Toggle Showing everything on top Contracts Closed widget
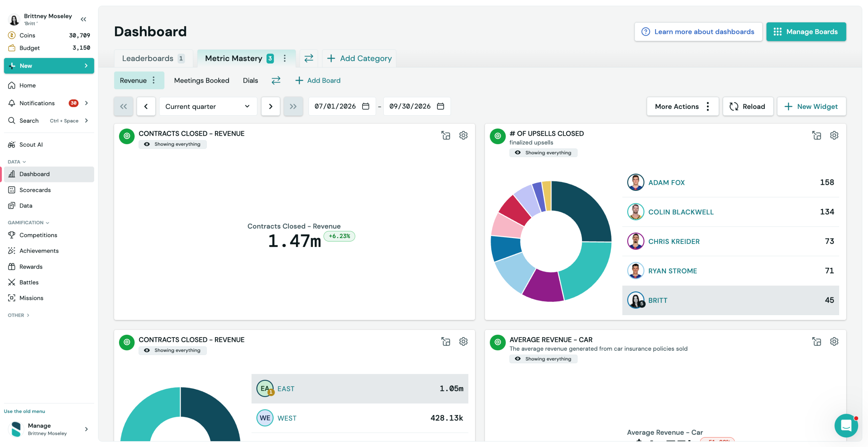Screen dimensions: 868x447 point(173,144)
